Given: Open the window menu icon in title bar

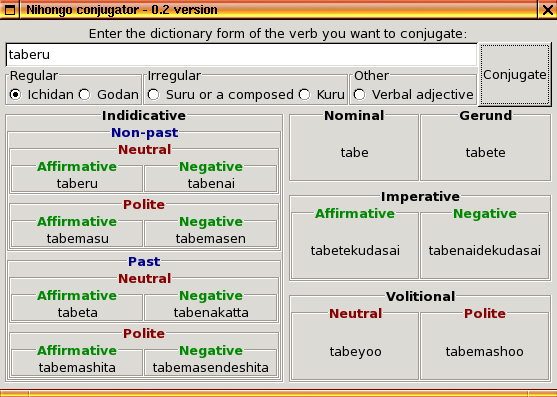Looking at the screenshot, I should pos(10,10).
